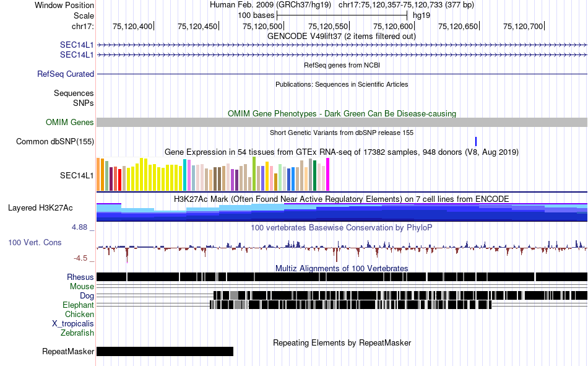Click the Common dbSNP(155) track label

coord(54,142)
